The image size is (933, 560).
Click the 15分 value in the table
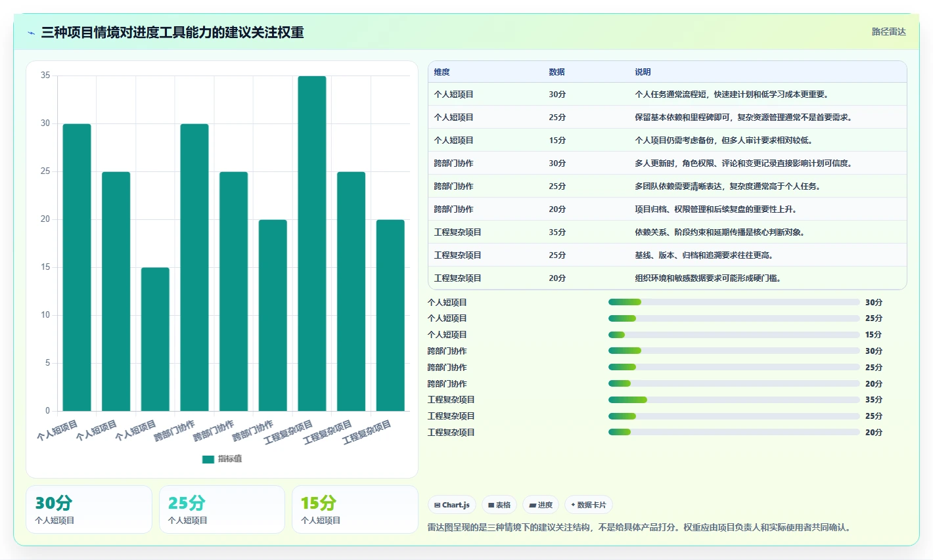pyautogui.click(x=557, y=140)
